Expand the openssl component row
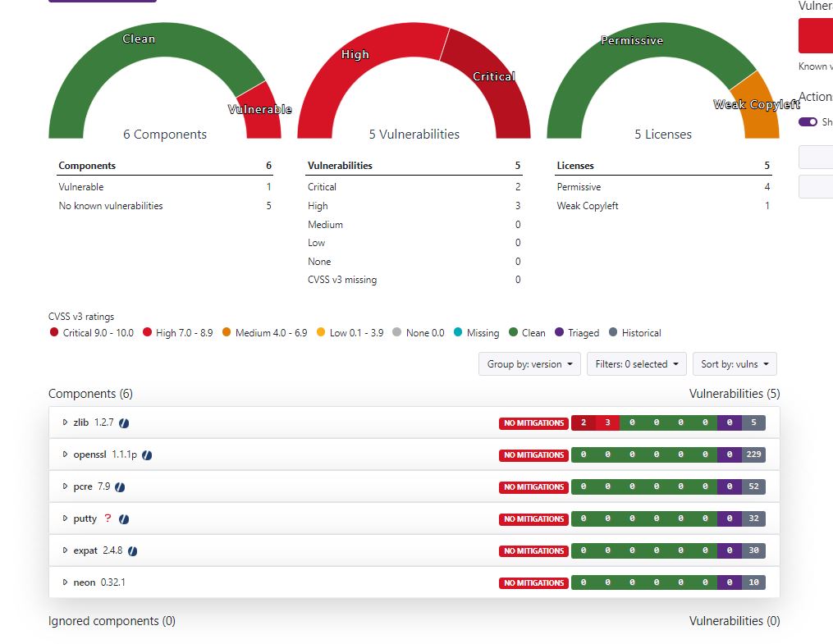This screenshot has height=644, width=833. 66,454
